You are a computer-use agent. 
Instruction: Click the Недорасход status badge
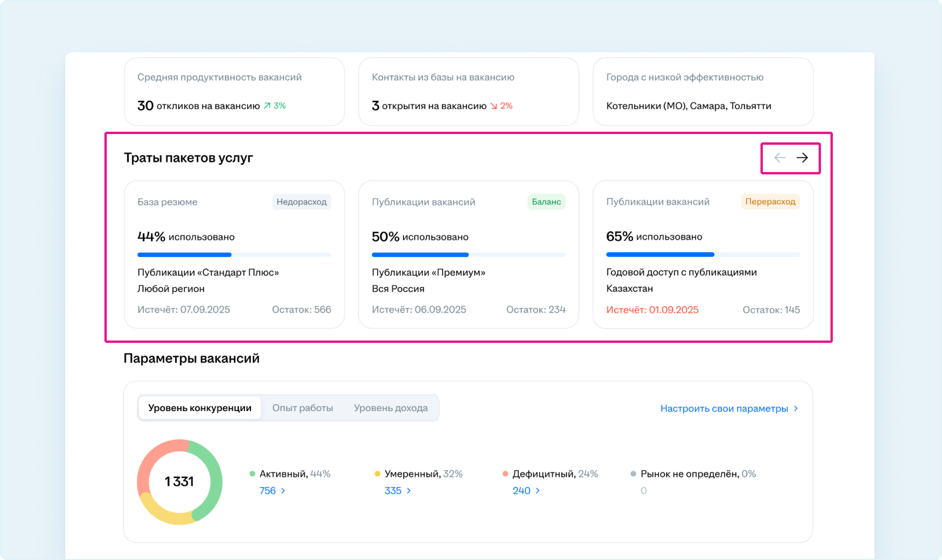click(x=301, y=202)
